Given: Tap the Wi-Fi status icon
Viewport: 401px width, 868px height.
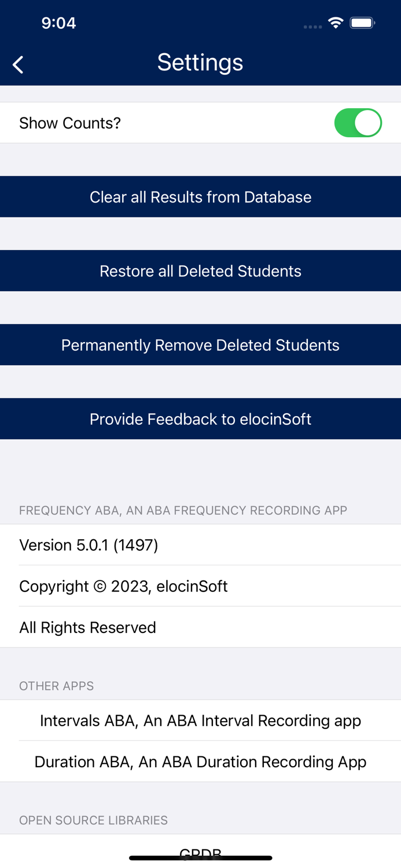Looking at the screenshot, I should coord(336,23).
